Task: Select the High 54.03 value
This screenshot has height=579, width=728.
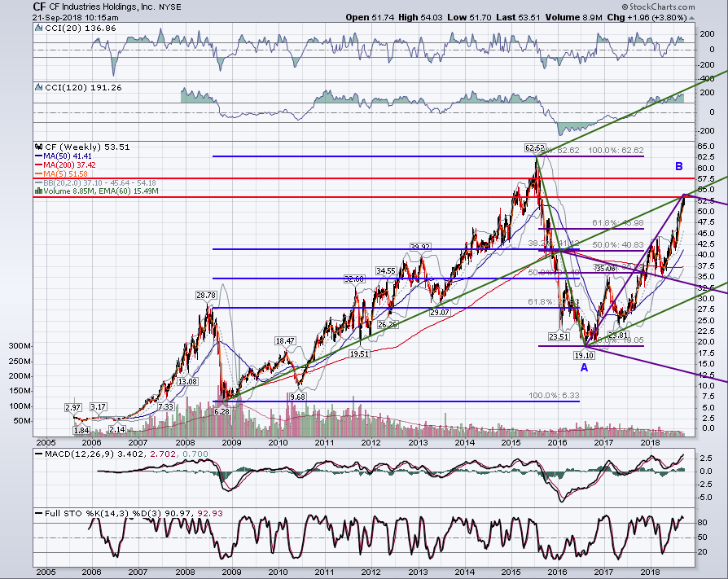Action: click(421, 18)
